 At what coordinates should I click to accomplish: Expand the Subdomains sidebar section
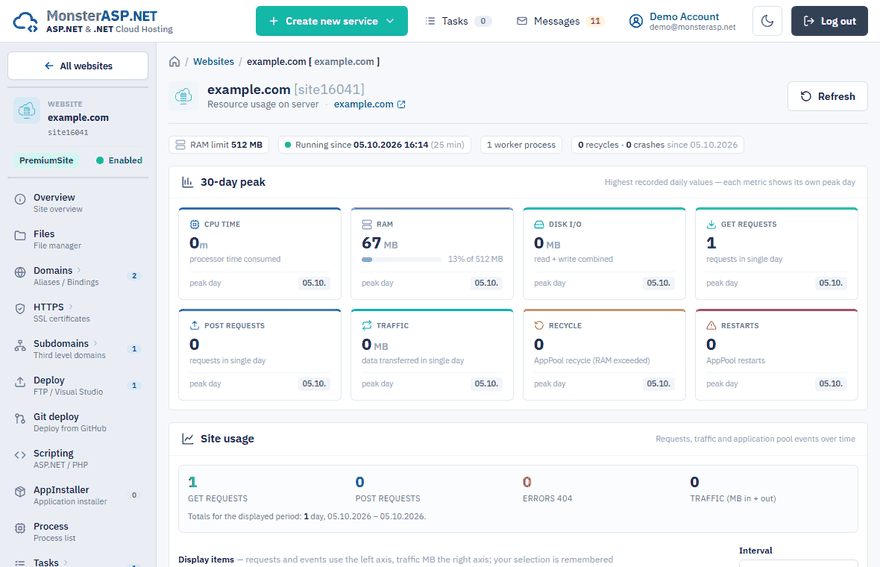[x=78, y=349]
